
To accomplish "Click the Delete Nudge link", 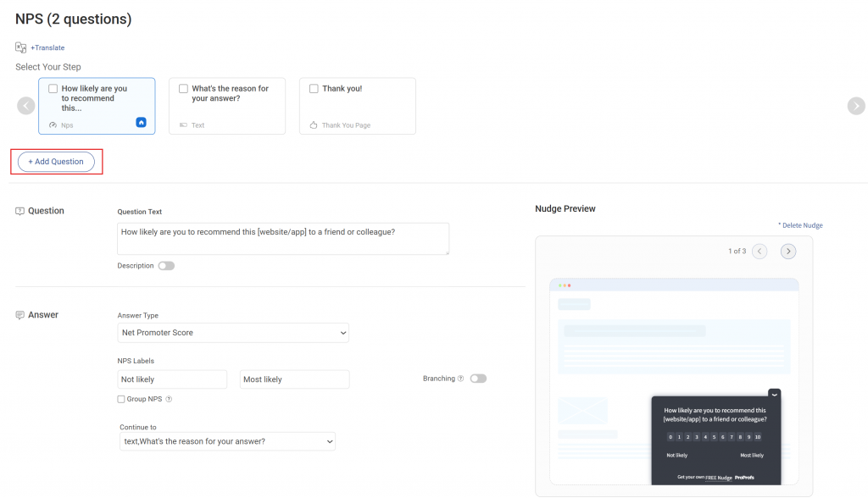I will pyautogui.click(x=800, y=224).
